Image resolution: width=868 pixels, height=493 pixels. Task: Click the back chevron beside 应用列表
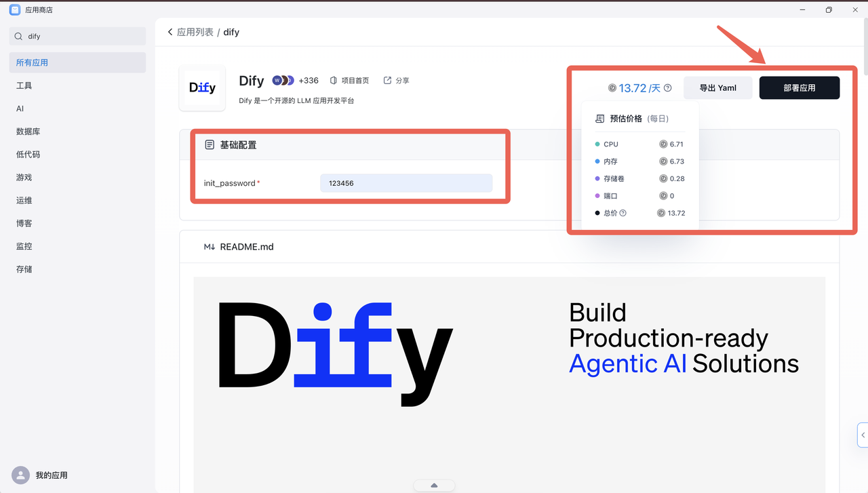[x=170, y=32]
